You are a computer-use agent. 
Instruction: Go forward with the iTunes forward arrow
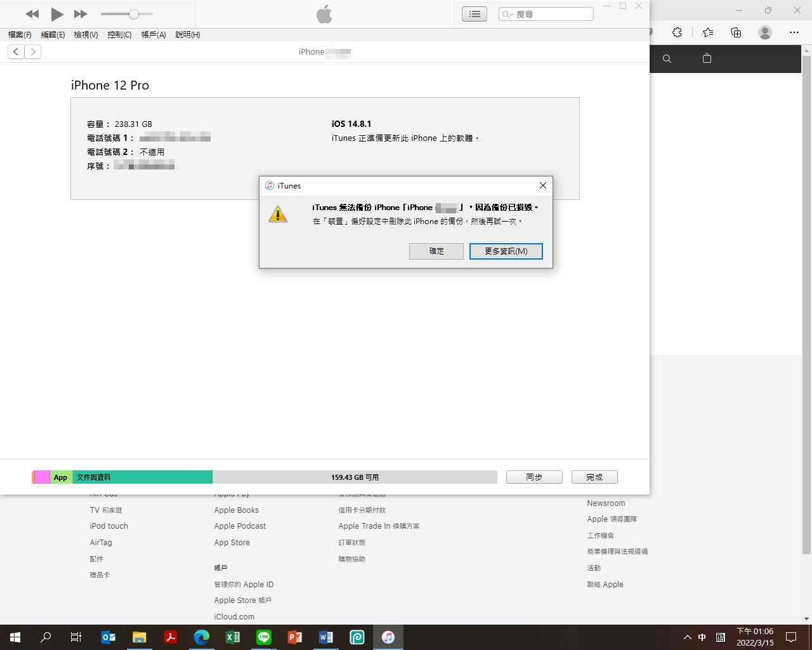[x=33, y=52]
